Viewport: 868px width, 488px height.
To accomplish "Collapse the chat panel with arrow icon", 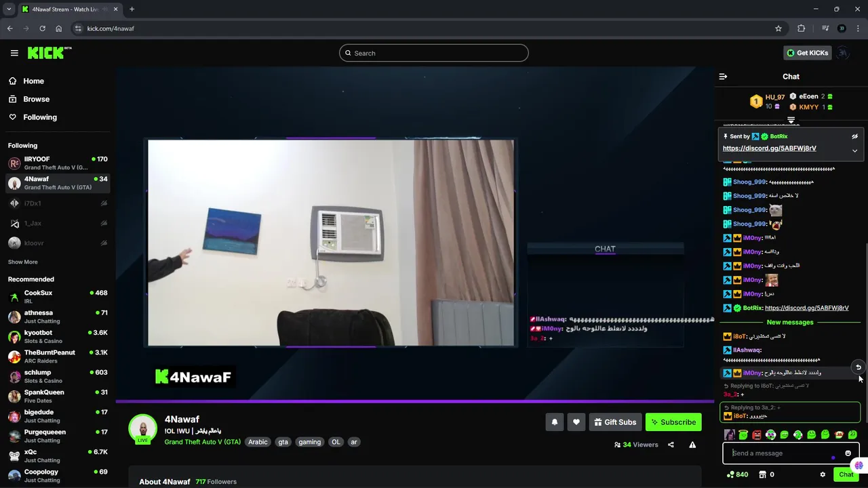I will 723,77.
